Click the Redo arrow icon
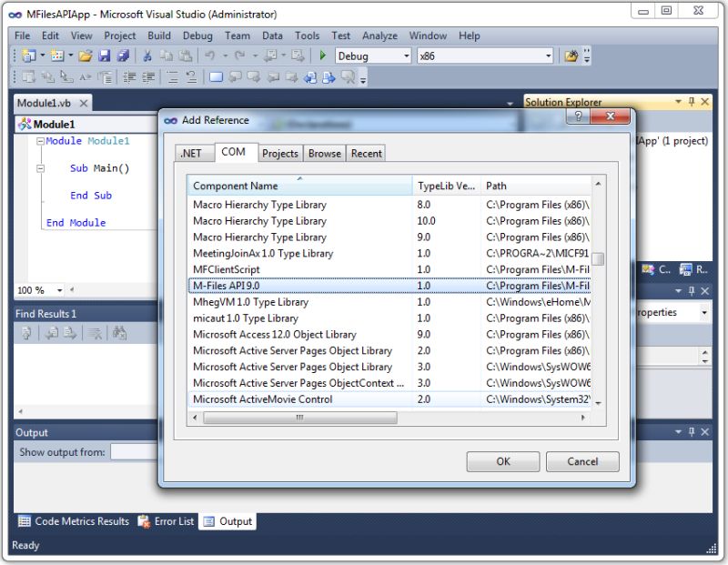The height and width of the screenshot is (565, 728). [239, 55]
